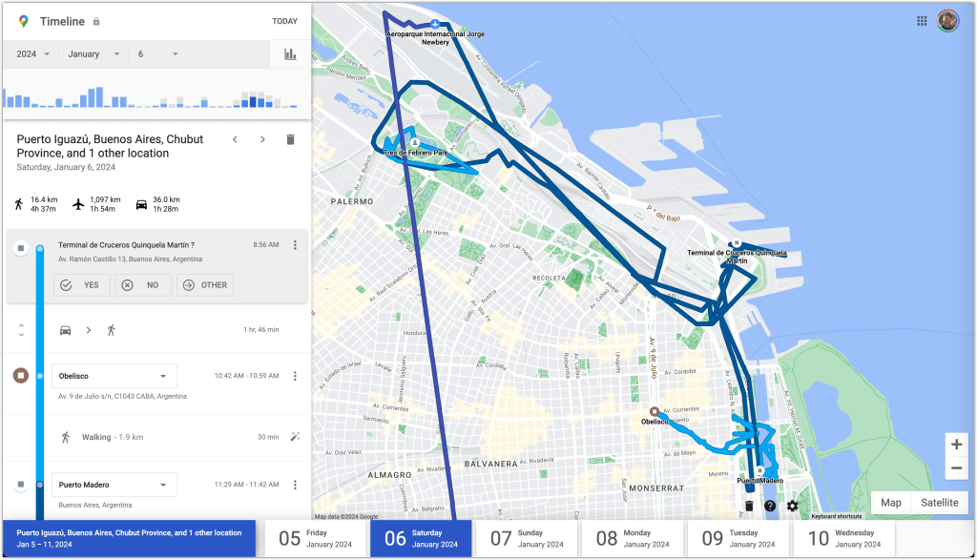Go to previous day with left arrow

[236, 140]
